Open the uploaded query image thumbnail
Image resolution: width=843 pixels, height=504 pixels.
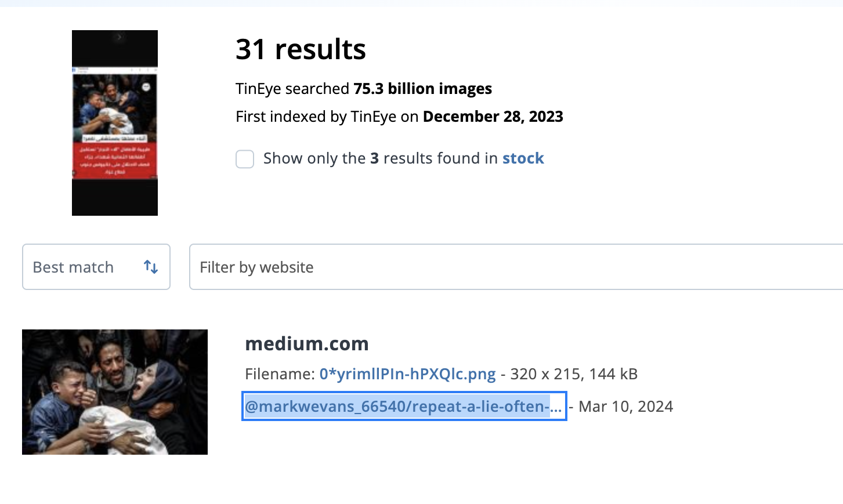(x=115, y=123)
